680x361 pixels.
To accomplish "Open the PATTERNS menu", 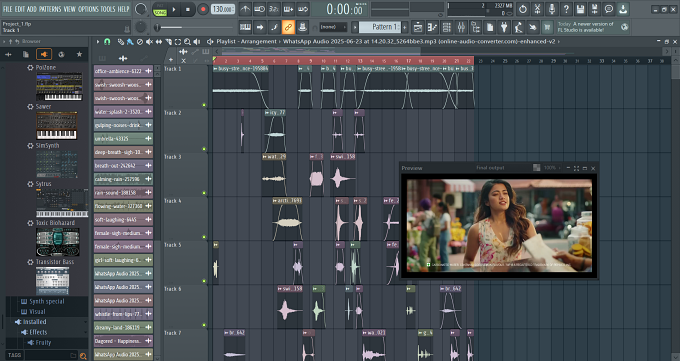I will click(50, 9).
